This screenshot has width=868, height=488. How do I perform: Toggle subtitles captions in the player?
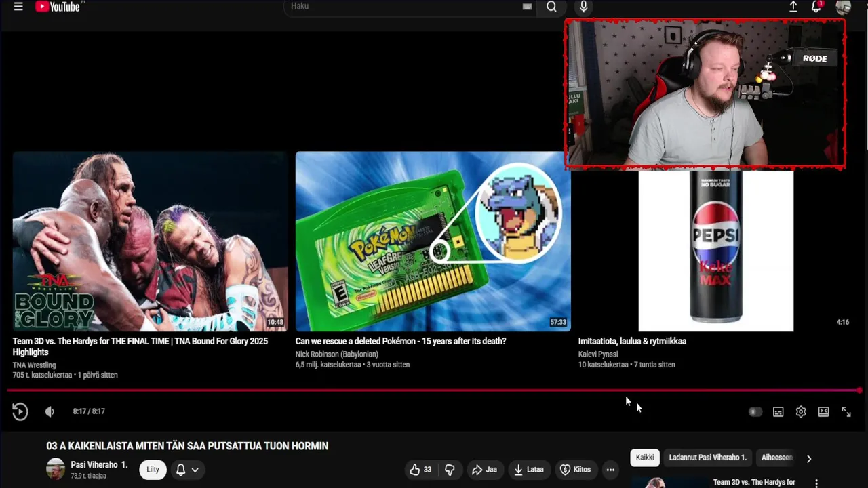[778, 412]
